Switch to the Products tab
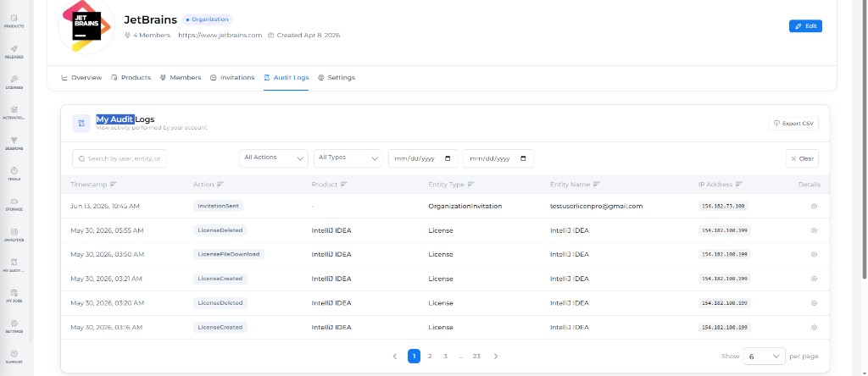This screenshot has height=376, width=868. pos(131,77)
